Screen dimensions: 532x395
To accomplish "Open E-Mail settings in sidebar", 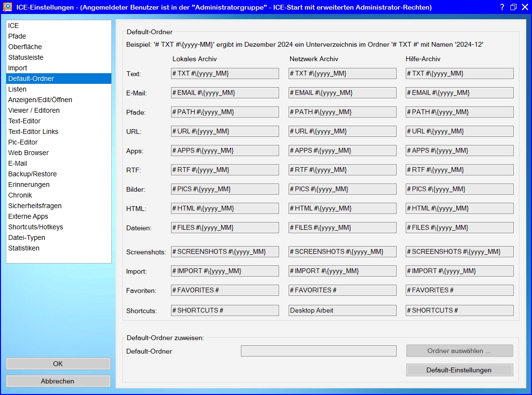I will (x=59, y=163).
